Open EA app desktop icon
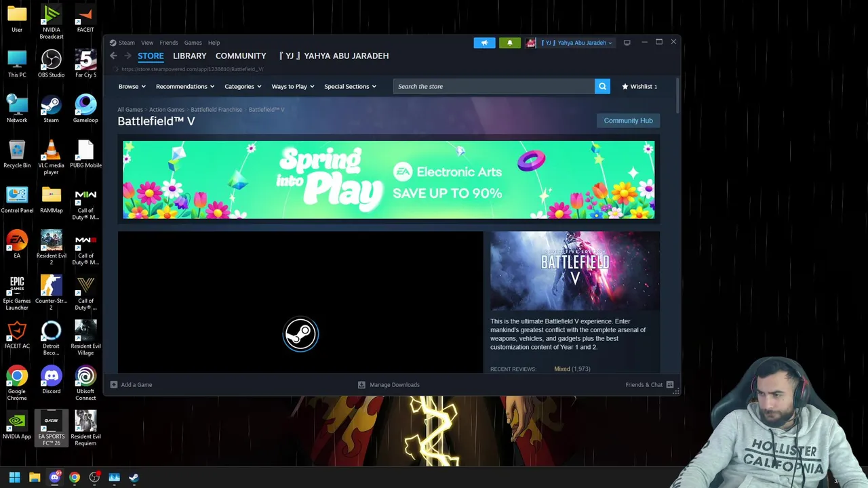 [17, 245]
